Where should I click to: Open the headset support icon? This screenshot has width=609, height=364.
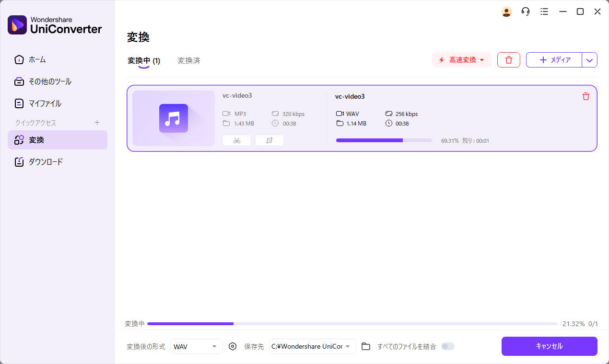tap(526, 11)
